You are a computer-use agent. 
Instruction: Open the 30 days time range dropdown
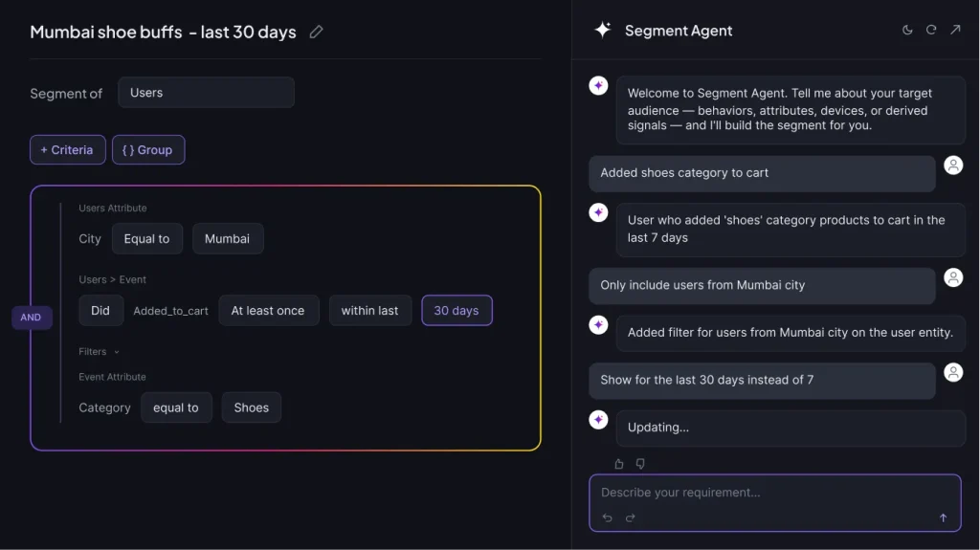(x=457, y=311)
